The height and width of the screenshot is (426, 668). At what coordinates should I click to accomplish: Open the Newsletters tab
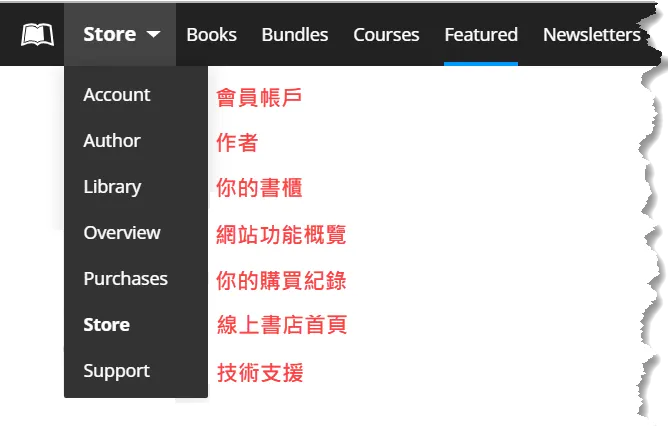[x=592, y=35]
